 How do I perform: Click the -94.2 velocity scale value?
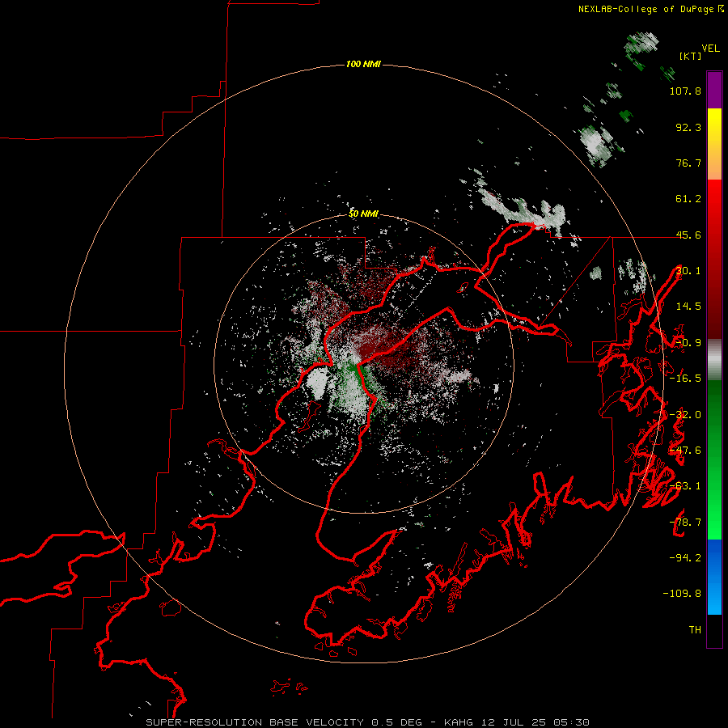pyautogui.click(x=685, y=557)
